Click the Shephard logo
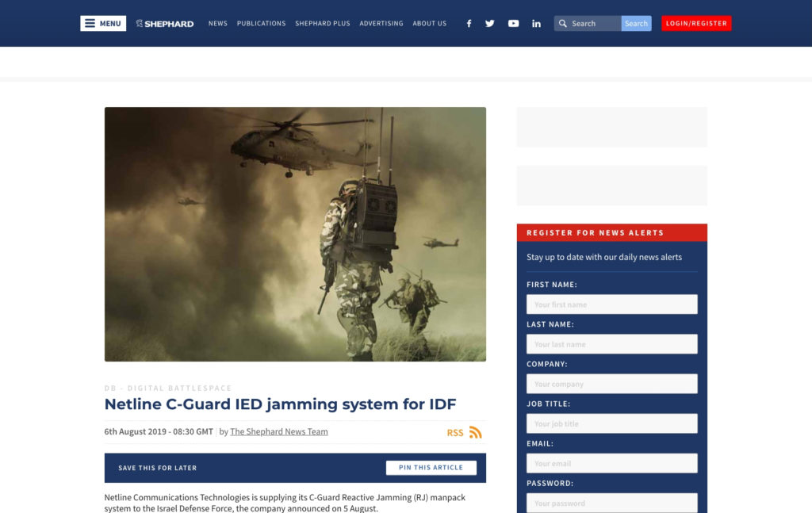The width and height of the screenshot is (812, 513). pos(164,23)
